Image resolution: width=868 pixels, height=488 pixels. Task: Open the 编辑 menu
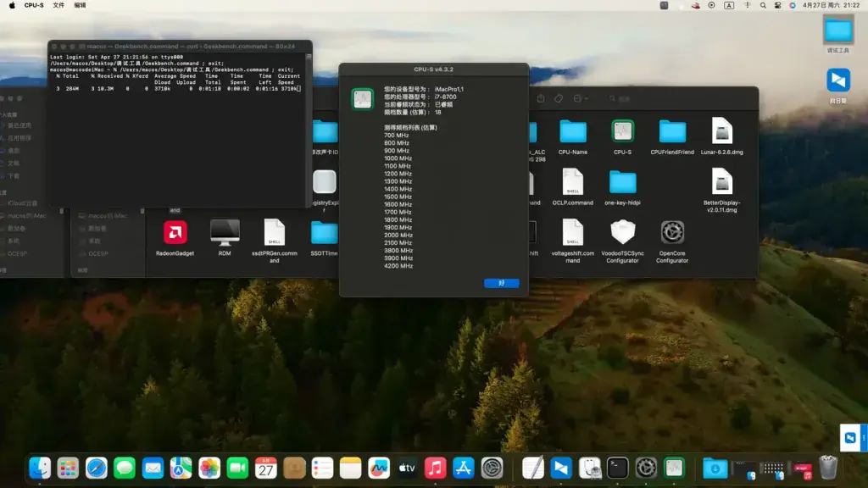coord(80,5)
